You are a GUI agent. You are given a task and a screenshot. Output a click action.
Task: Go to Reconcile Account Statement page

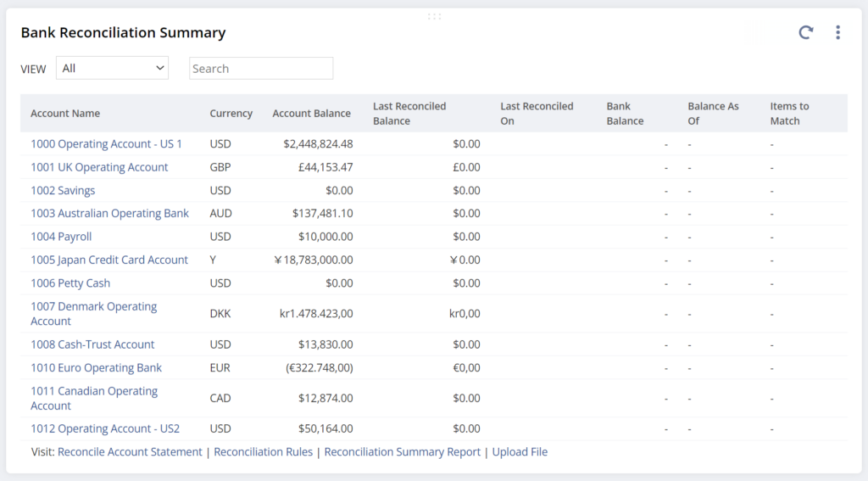pyautogui.click(x=130, y=452)
